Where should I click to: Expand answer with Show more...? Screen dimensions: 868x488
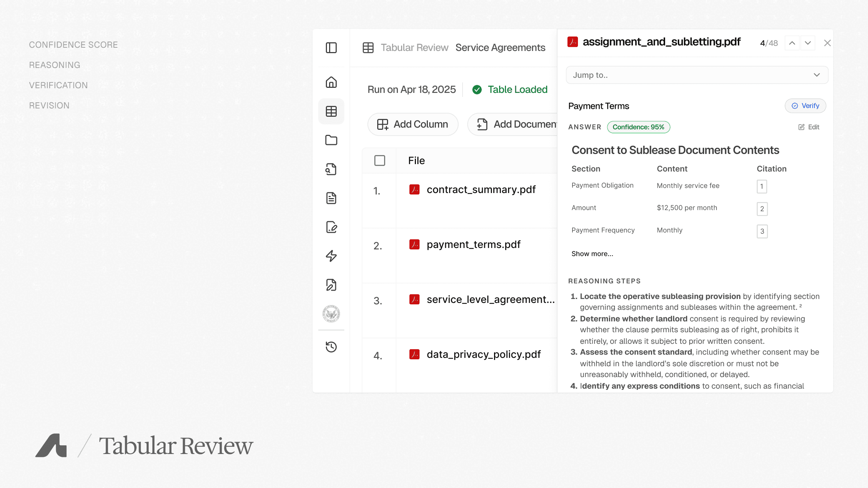(592, 254)
